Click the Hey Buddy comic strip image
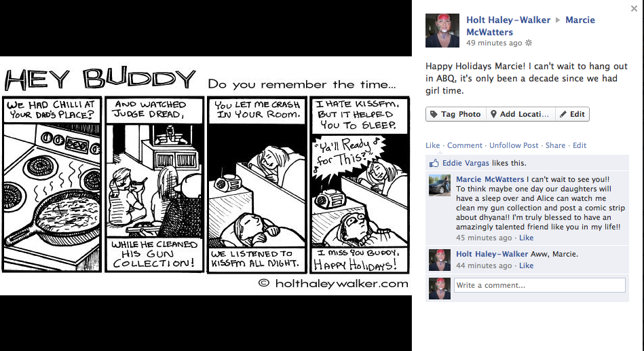Screen dimensions: 644x351 pos(206,175)
